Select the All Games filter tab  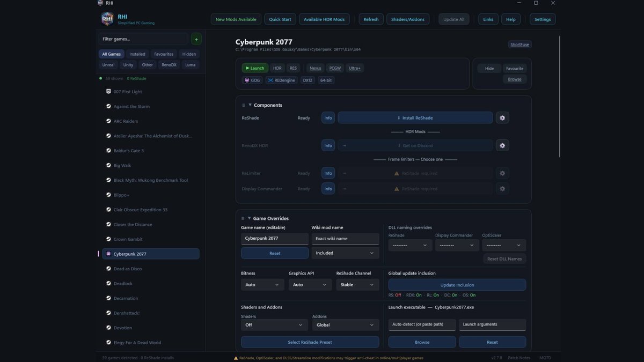coord(111,54)
